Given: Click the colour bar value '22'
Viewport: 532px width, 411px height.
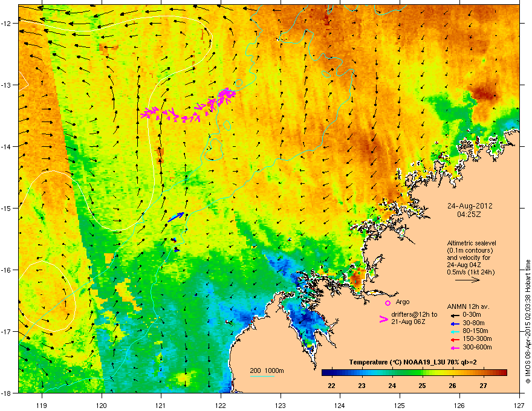Looking at the screenshot, I should pos(331,386).
